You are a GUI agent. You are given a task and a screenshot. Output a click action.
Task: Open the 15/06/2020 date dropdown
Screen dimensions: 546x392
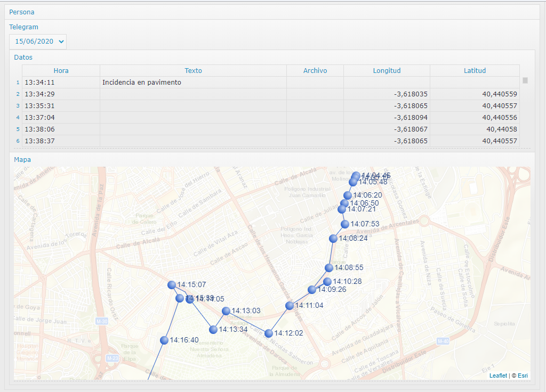tap(38, 42)
